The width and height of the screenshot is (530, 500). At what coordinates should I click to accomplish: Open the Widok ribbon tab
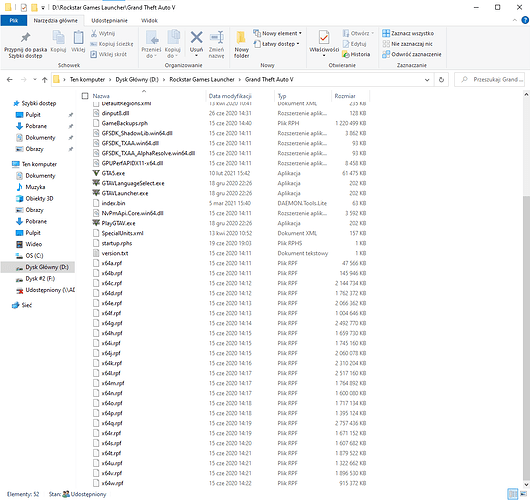[149, 21]
